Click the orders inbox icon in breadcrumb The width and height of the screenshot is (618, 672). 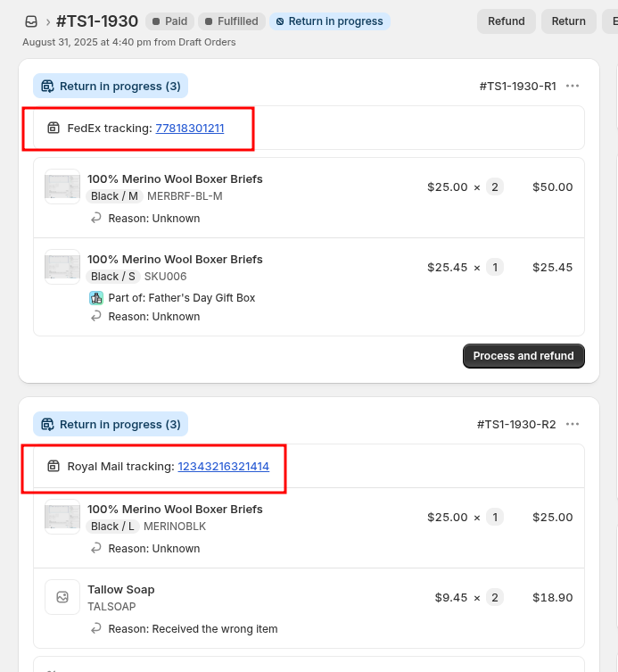click(31, 21)
